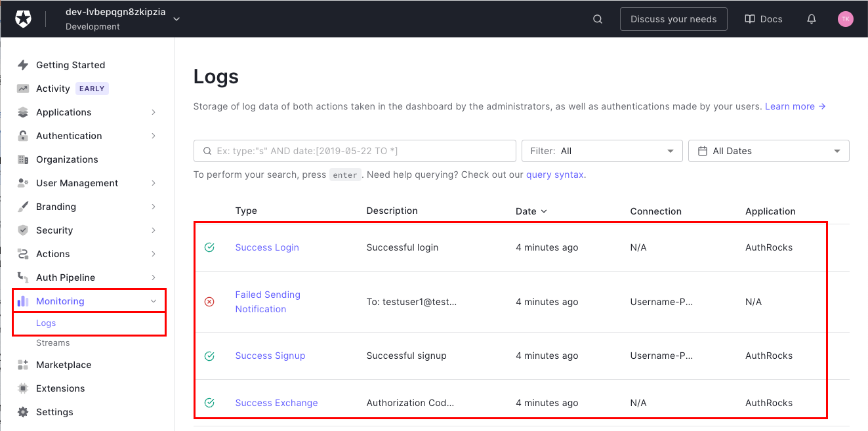868x431 pixels.
Task: Open search via magnifier icon in header
Action: [x=598, y=19]
